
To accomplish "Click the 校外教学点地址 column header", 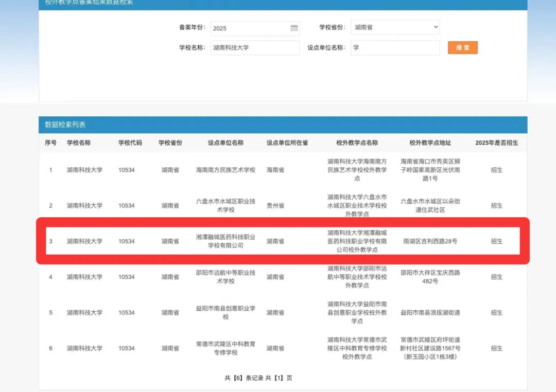I will tap(430, 143).
